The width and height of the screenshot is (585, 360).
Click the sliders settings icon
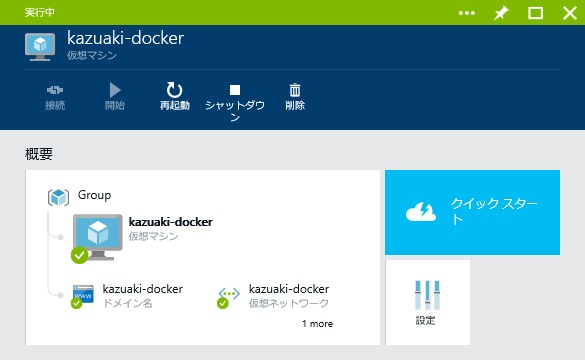[x=428, y=295]
